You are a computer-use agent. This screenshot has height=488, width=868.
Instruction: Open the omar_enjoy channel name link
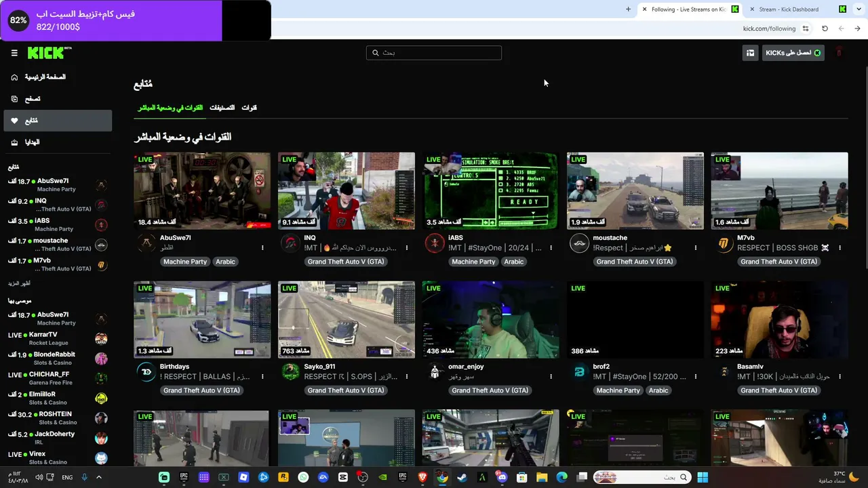pyautogui.click(x=466, y=367)
